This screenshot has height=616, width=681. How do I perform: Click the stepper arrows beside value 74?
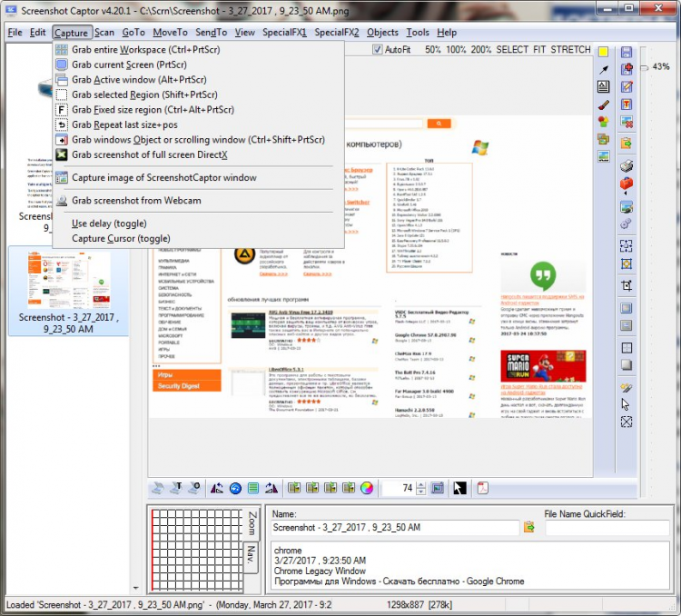420,488
